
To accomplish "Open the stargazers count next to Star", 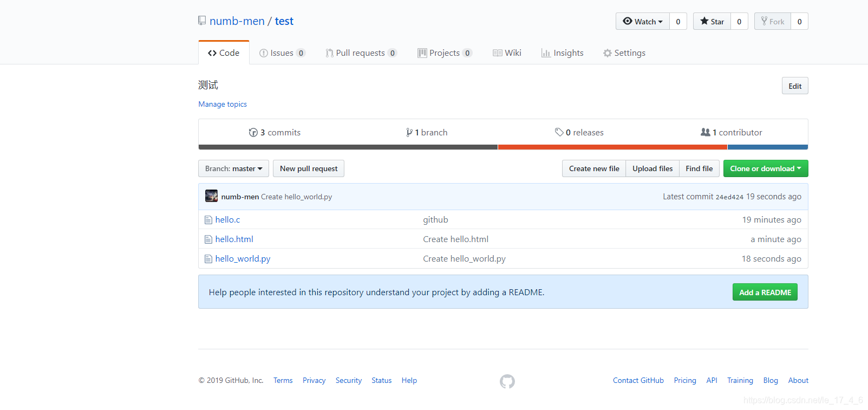I will click(x=739, y=21).
